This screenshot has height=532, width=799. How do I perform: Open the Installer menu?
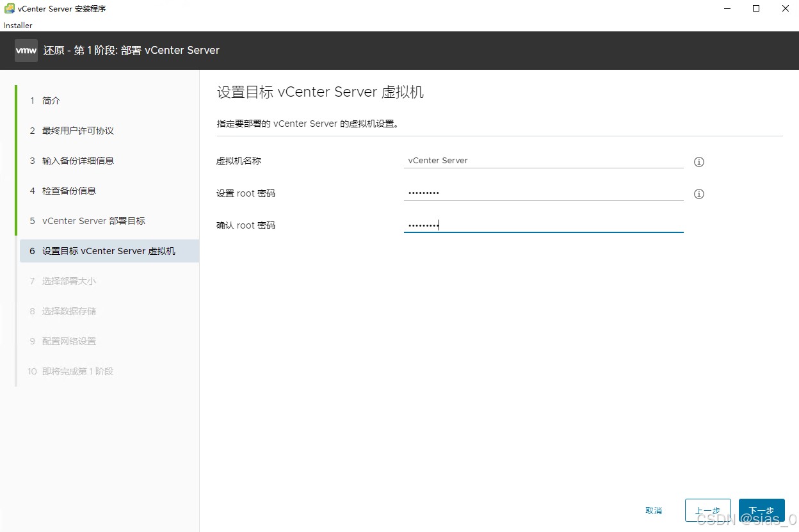click(18, 26)
